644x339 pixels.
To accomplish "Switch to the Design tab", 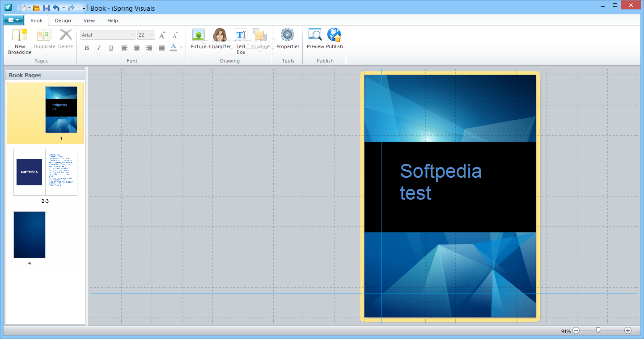I will 63,21.
